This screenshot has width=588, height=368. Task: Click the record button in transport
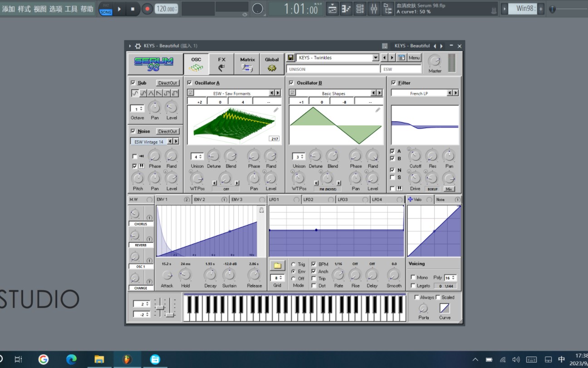[x=147, y=9]
